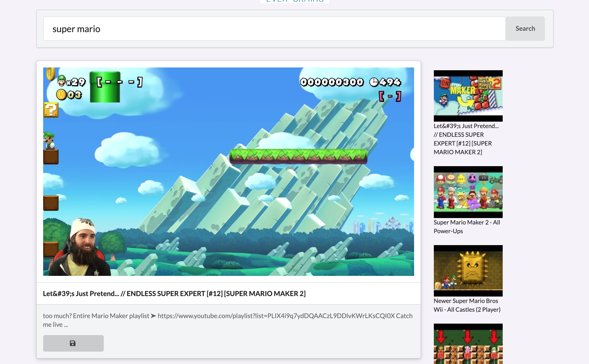Click the timer clock icon showing 494
This screenshot has width=589, height=364.
click(373, 82)
